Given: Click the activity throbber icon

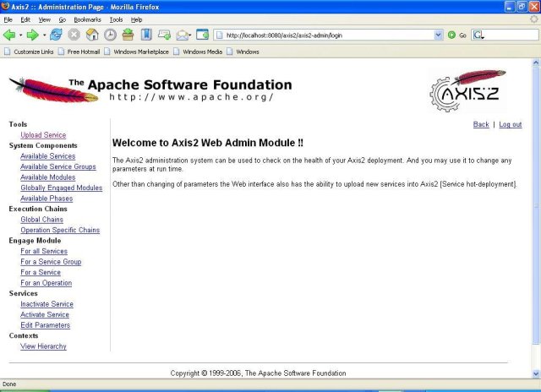Looking at the screenshot, I should pyautogui.click(x=534, y=19).
